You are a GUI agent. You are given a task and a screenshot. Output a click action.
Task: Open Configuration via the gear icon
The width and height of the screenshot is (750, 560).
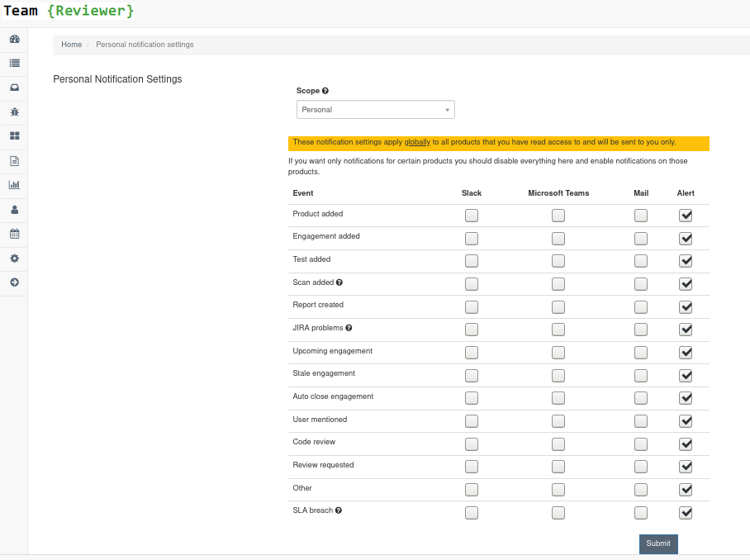pos(14,258)
